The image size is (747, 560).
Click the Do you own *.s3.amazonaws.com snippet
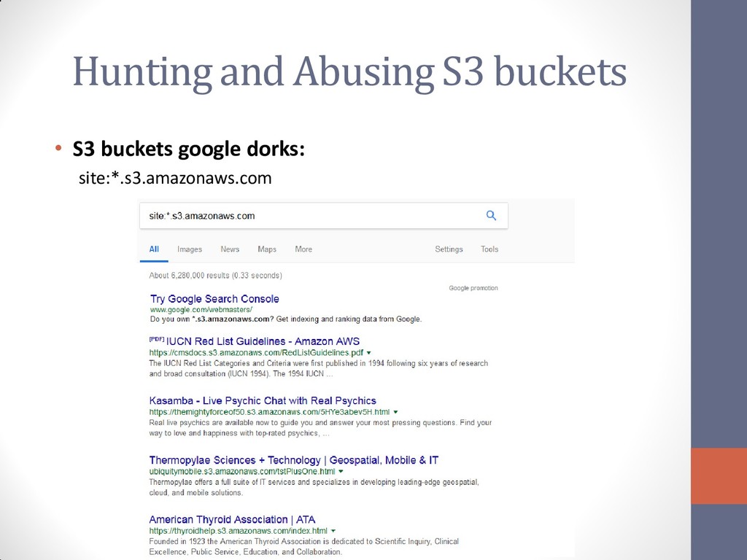tap(286, 319)
